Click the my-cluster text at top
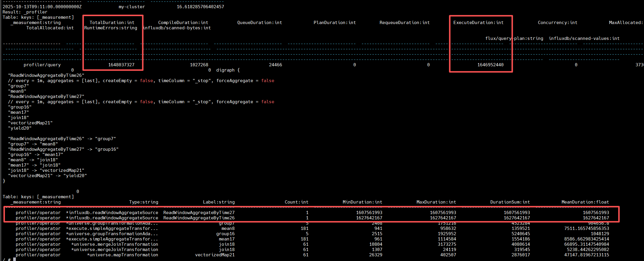This screenshot has height=261, width=644. [132, 7]
